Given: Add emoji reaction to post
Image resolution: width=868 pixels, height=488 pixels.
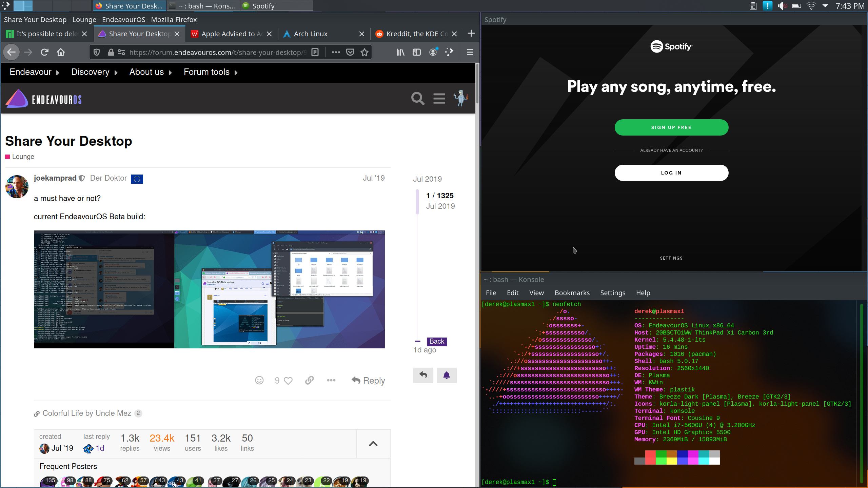Looking at the screenshot, I should point(259,380).
